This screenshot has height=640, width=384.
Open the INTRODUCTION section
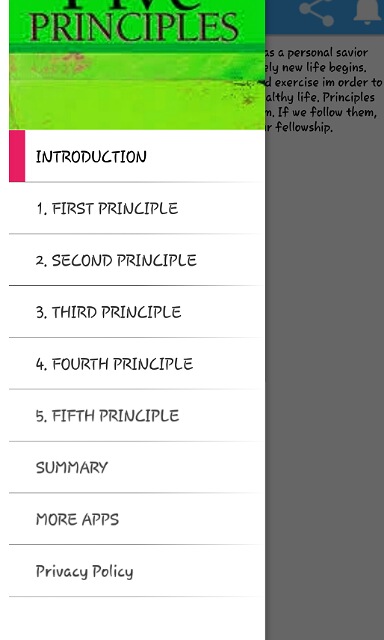137,156
